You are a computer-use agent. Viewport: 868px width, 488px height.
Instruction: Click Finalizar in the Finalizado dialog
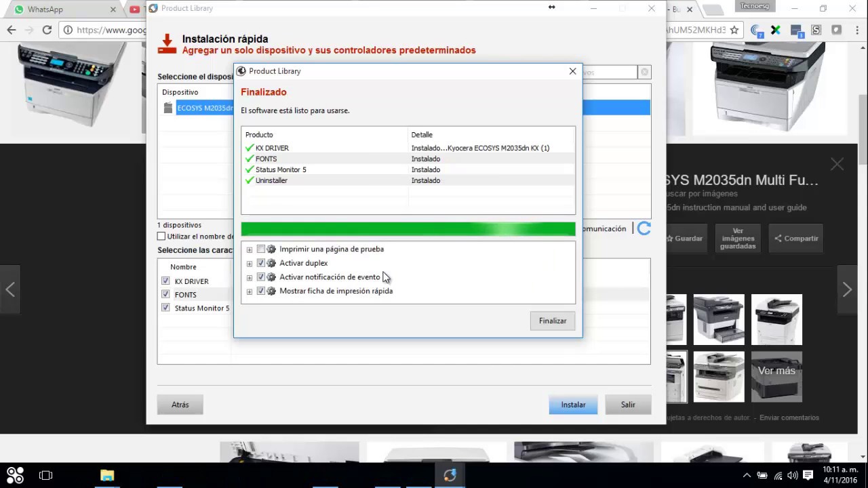(553, 321)
